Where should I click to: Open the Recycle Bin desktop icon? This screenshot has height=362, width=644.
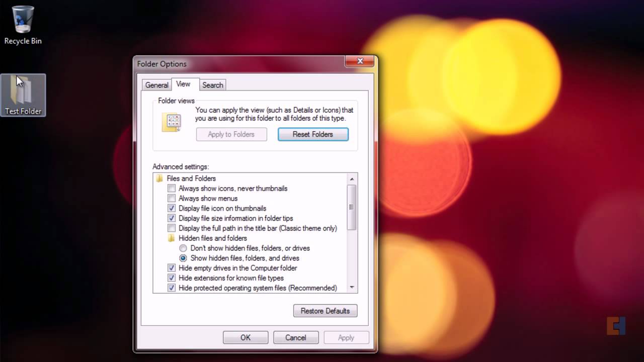(23, 20)
